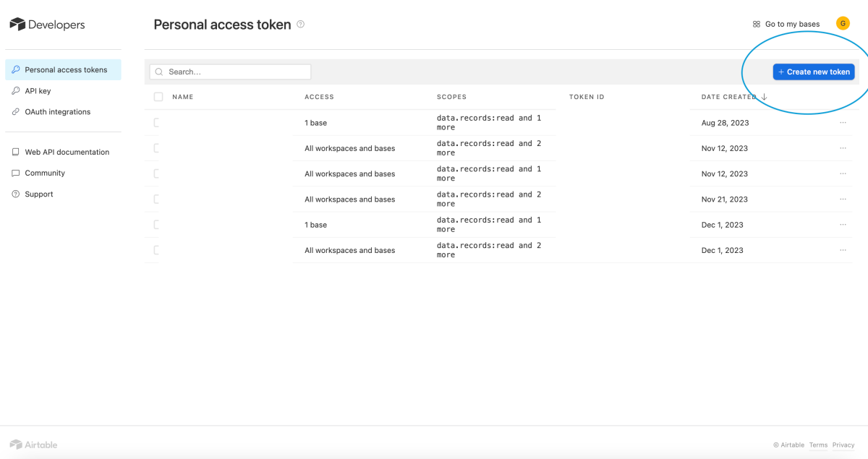Open the help tooltip beside the page title
The height and width of the screenshot is (459, 868).
299,24
